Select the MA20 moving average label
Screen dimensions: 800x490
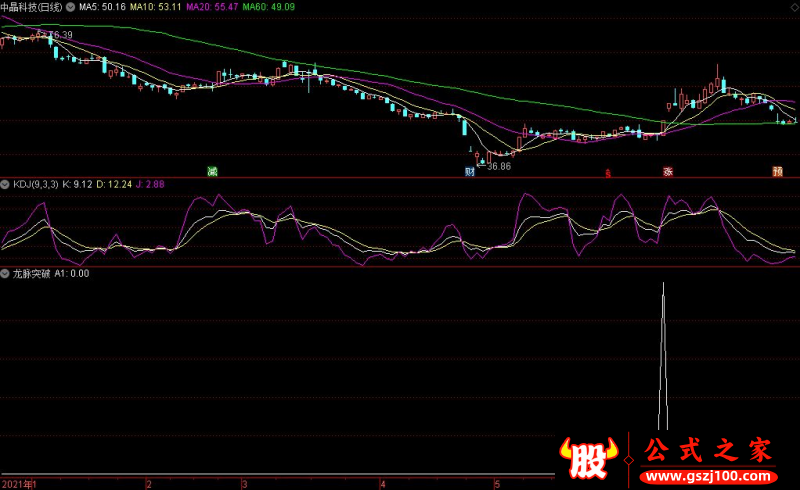point(212,7)
